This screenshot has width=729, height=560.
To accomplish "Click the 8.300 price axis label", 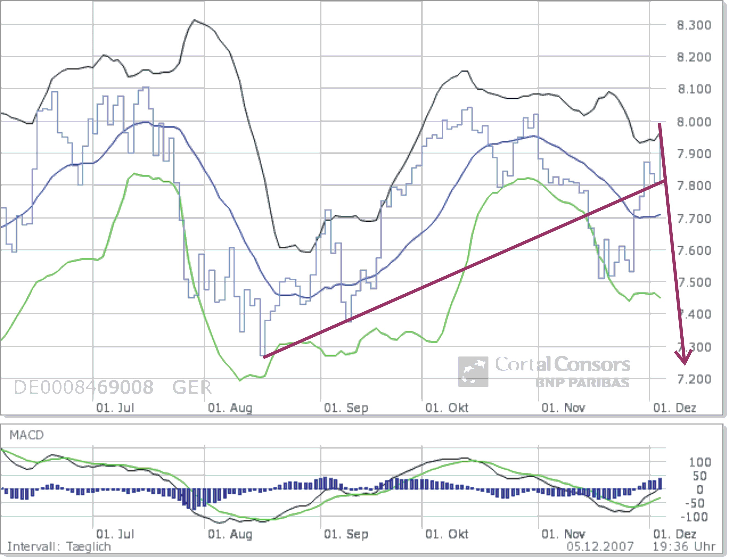I will pyautogui.click(x=694, y=25).
